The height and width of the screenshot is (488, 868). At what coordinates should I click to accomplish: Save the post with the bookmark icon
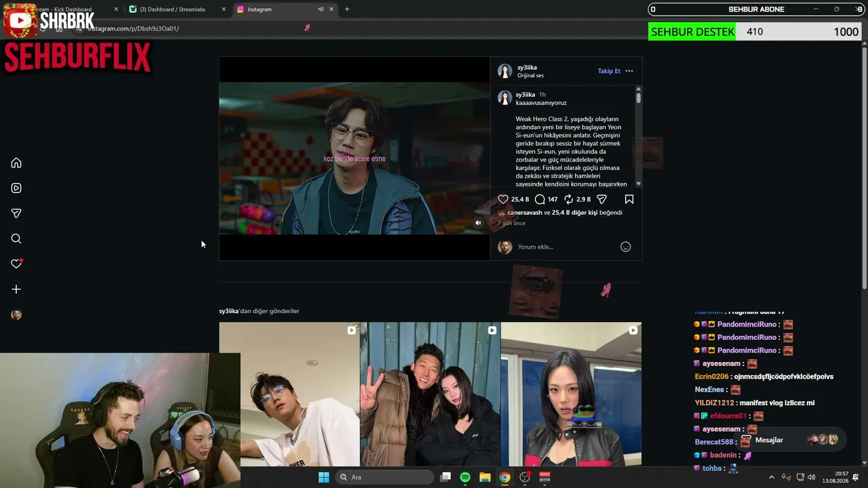[x=629, y=199]
